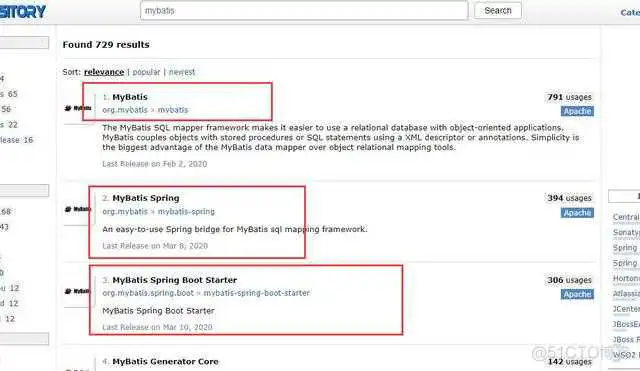Viewport: 640px width, 371px height.
Task: Click 'Last Release on Mar 8, 2020'
Action: [x=155, y=246]
